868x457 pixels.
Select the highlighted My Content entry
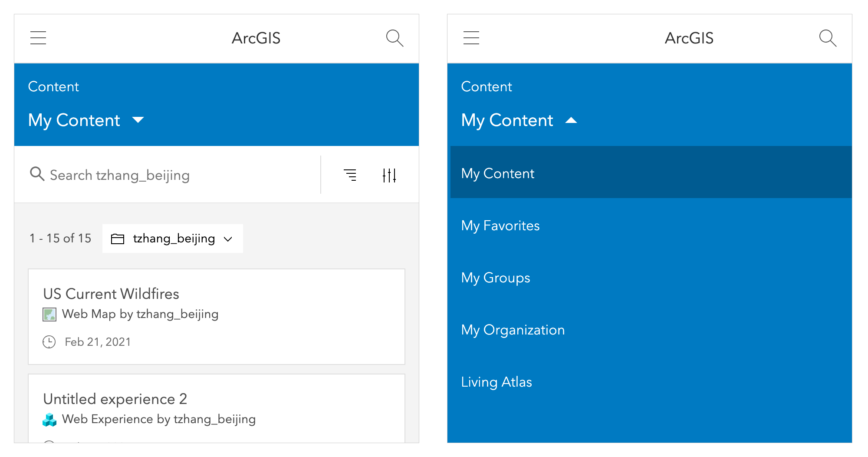497,173
